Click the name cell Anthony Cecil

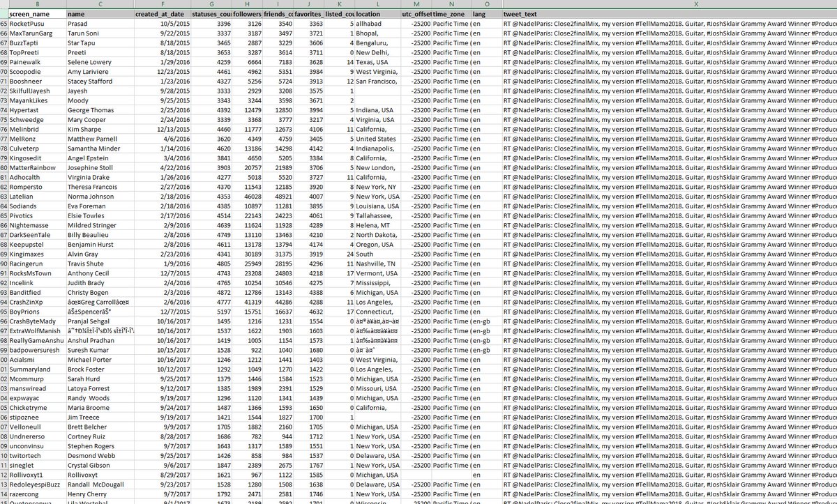(100, 274)
